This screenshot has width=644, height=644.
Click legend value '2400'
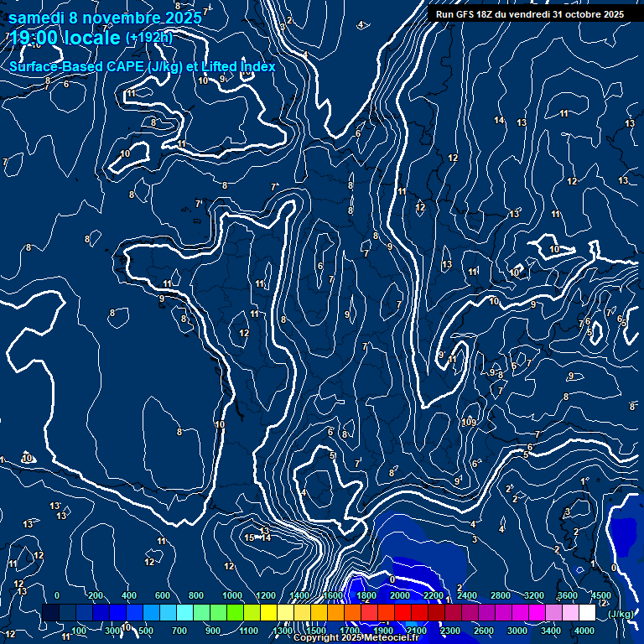(x=467, y=595)
